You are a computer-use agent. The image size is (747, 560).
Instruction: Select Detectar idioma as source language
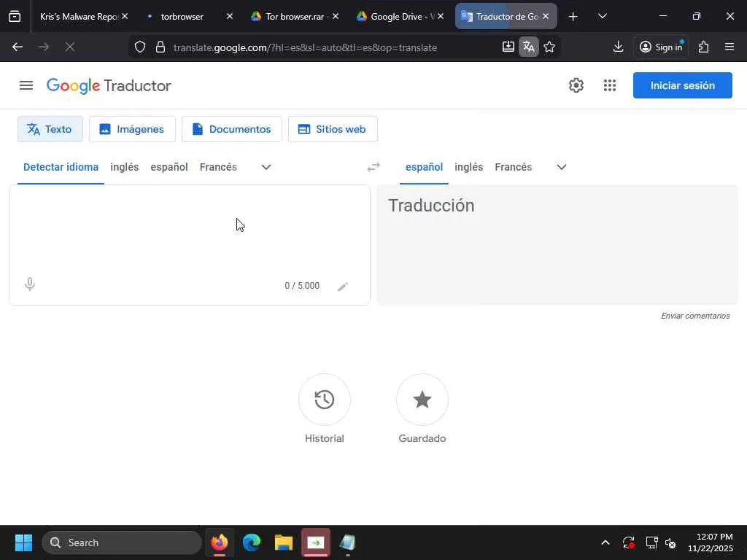61,167
